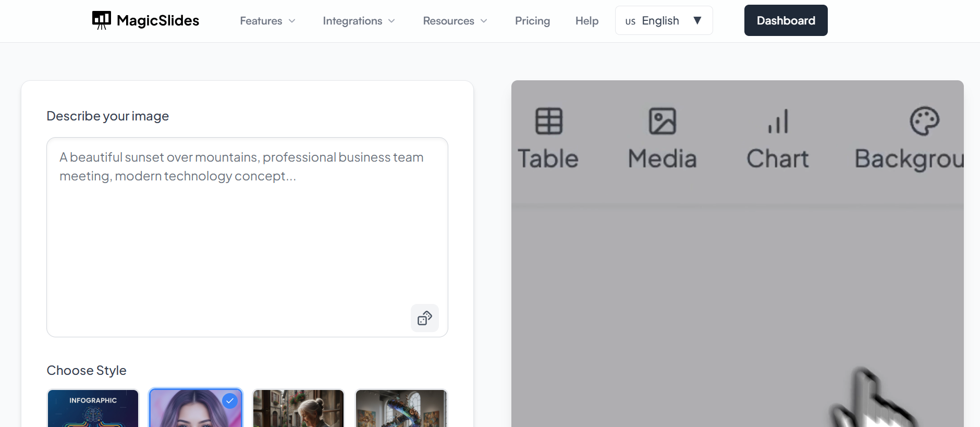The height and width of the screenshot is (427, 980).
Task: Click the Media image icon
Action: 662,121
